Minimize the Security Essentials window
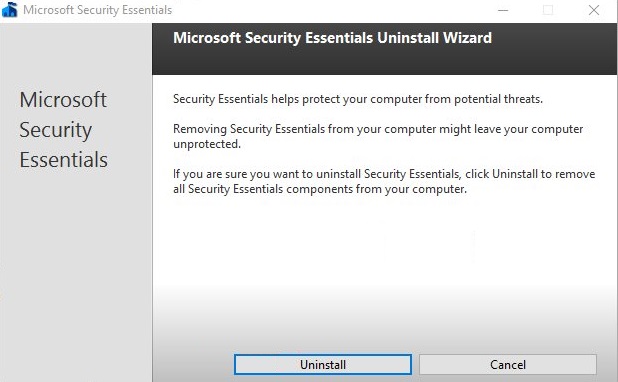The image size is (618, 382). point(503,10)
